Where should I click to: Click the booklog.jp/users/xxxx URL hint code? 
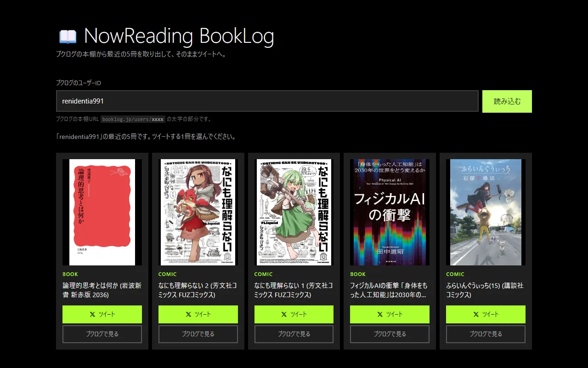[133, 119]
